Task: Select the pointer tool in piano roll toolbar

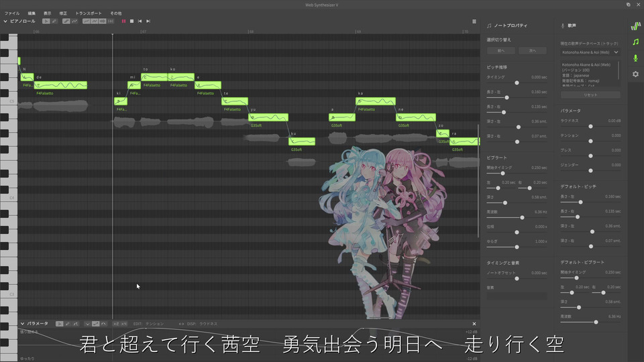Action: point(46,21)
